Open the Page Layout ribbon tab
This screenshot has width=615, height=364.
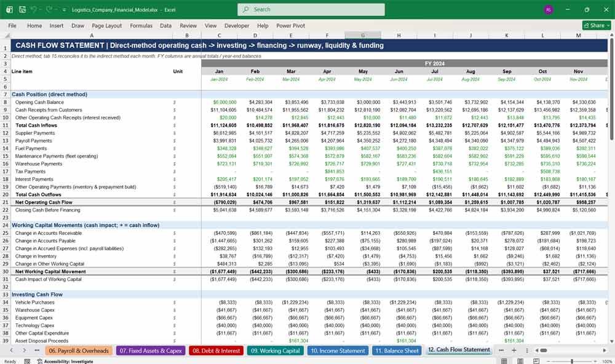(x=106, y=25)
